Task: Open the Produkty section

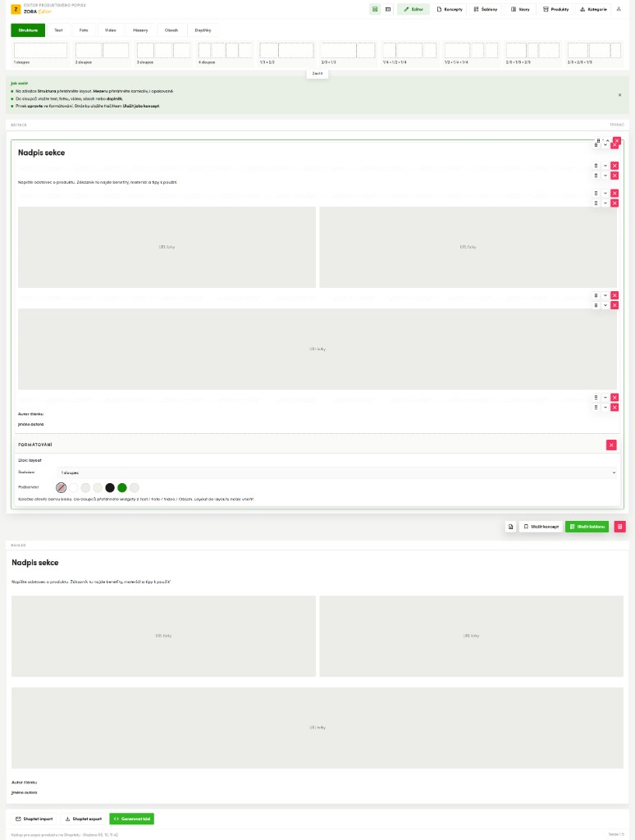Action: [555, 9]
